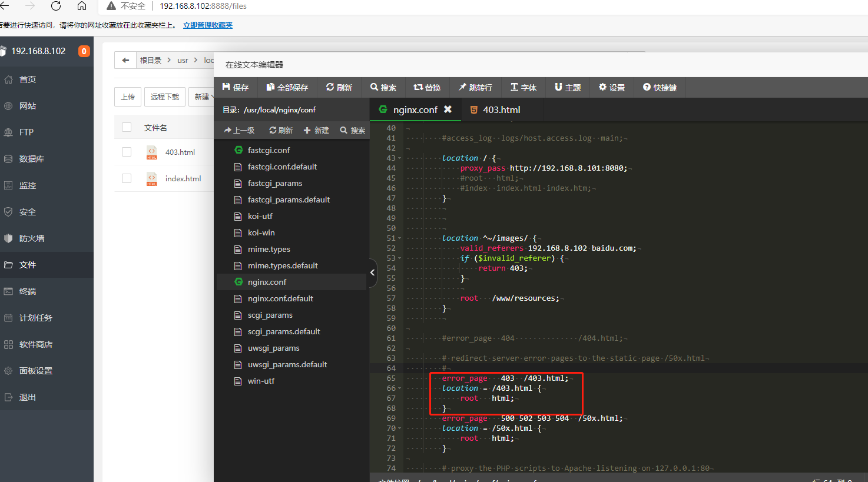Check the 403.html file checkbox

coord(126,152)
